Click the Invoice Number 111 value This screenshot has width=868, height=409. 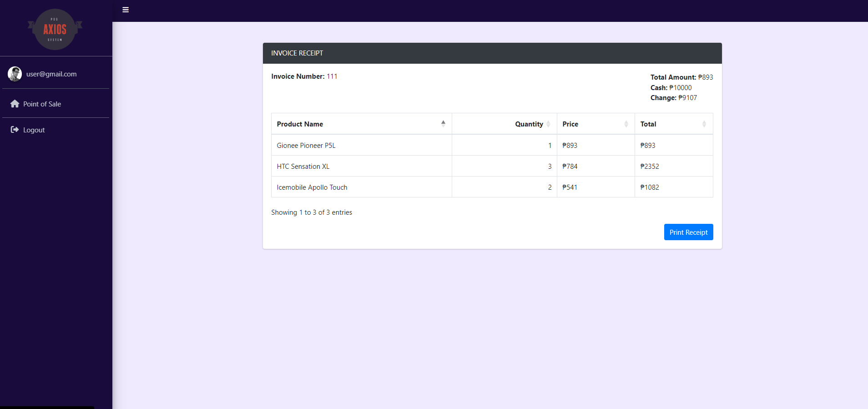coord(332,76)
